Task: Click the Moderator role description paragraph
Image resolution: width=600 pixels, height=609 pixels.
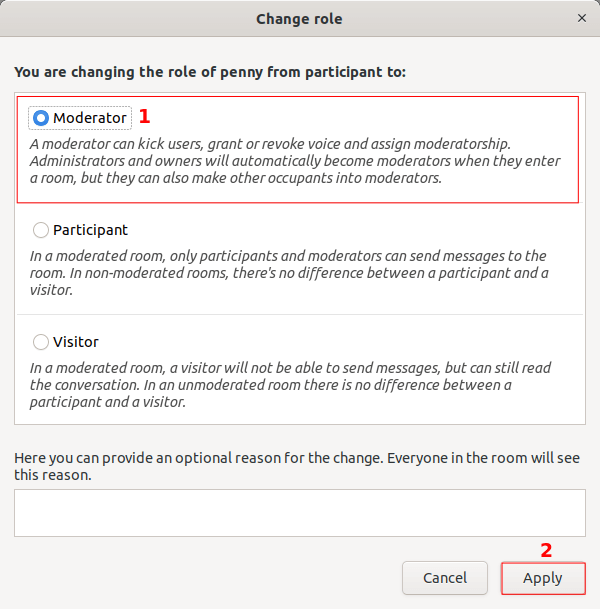Action: [295, 161]
